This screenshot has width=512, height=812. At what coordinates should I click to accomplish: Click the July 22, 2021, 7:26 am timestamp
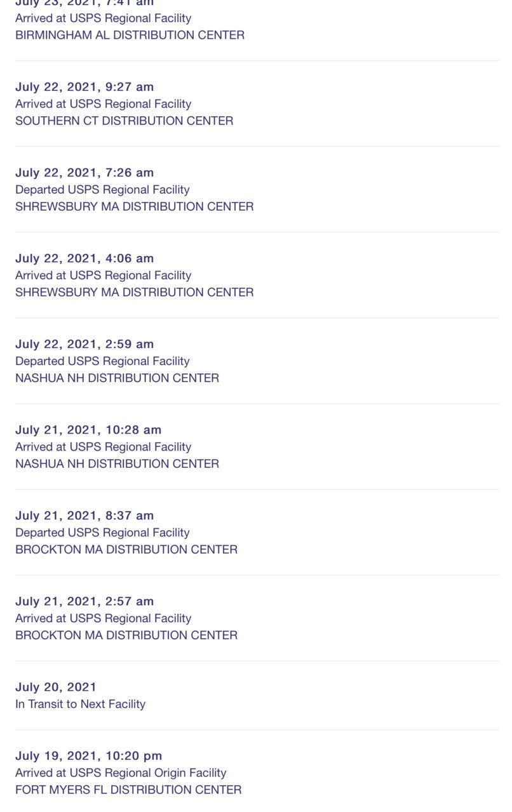click(x=84, y=172)
